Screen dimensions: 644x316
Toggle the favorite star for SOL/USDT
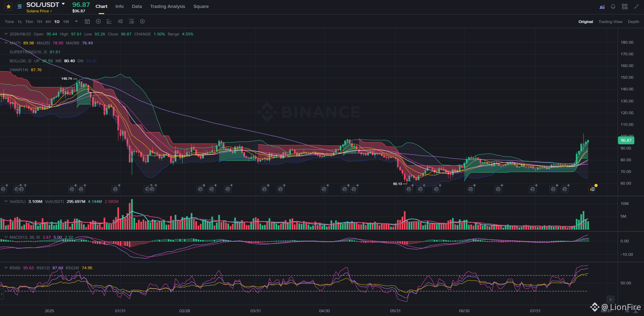pos(9,7)
